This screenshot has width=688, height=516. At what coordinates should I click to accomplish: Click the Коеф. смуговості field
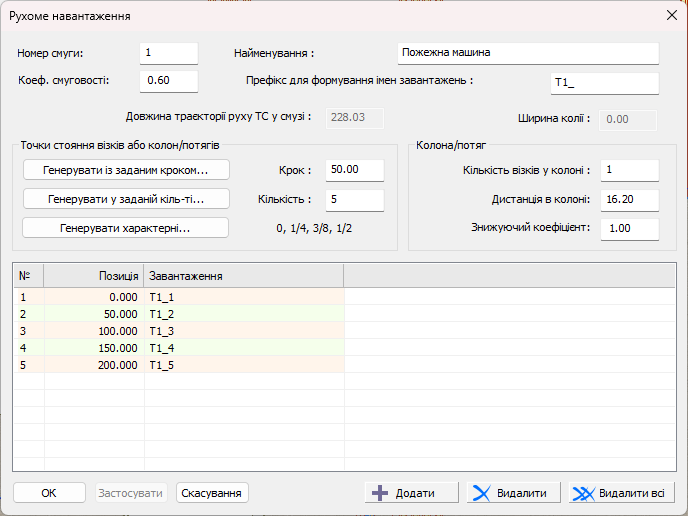168,81
